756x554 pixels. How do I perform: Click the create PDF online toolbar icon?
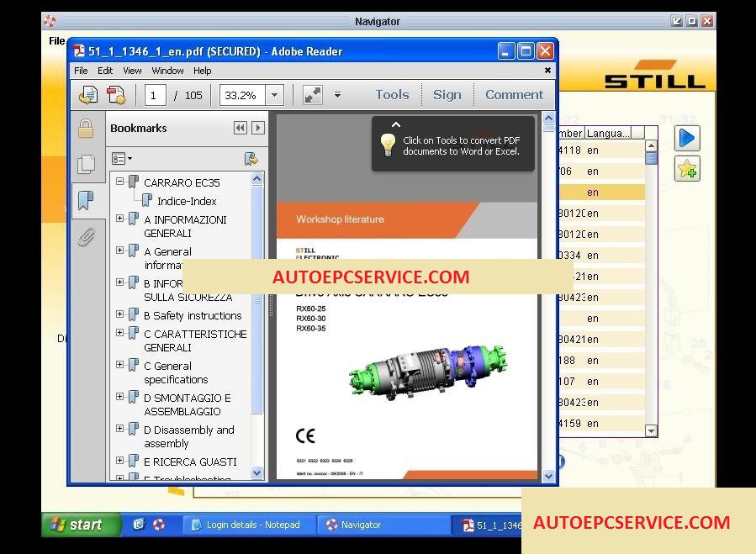116,95
